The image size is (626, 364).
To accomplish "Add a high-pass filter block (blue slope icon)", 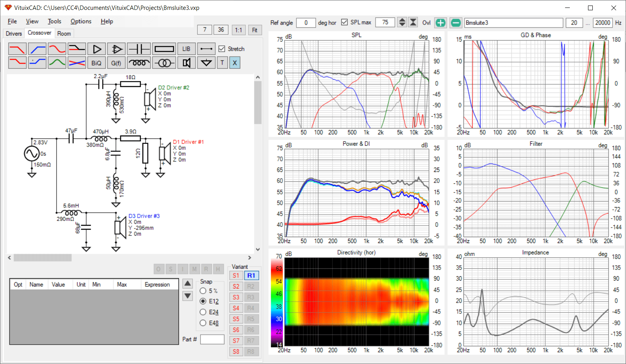I will click(37, 49).
